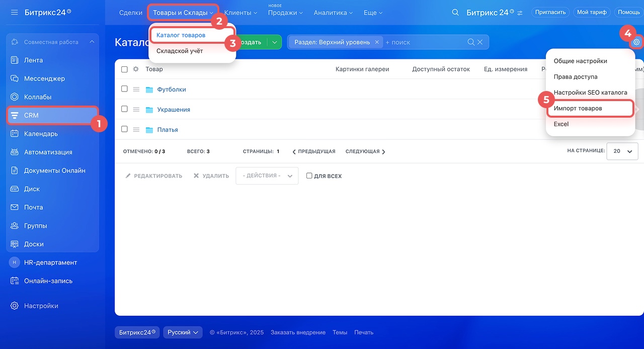Click the drag handle icon for Футболки row
Image resolution: width=644 pixels, height=349 pixels.
coord(136,90)
